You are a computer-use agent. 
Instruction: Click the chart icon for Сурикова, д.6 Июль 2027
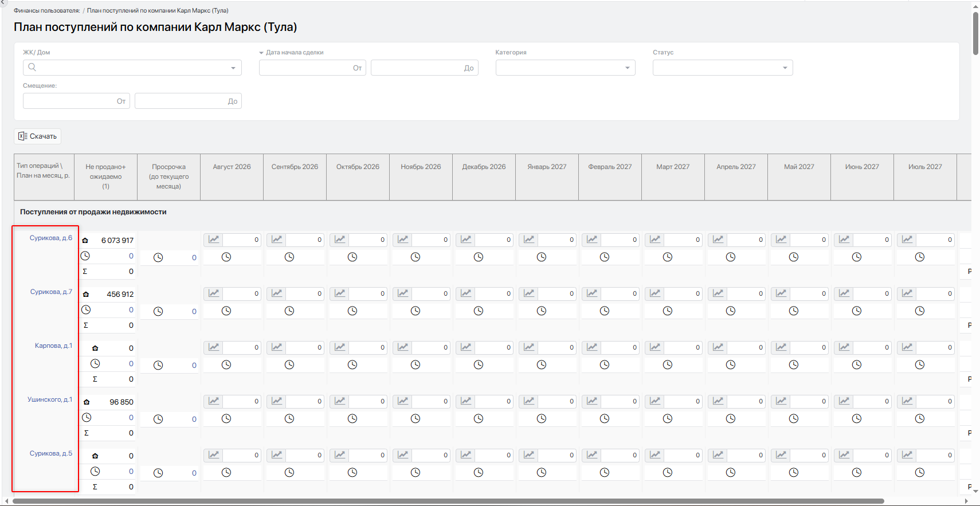coord(907,240)
